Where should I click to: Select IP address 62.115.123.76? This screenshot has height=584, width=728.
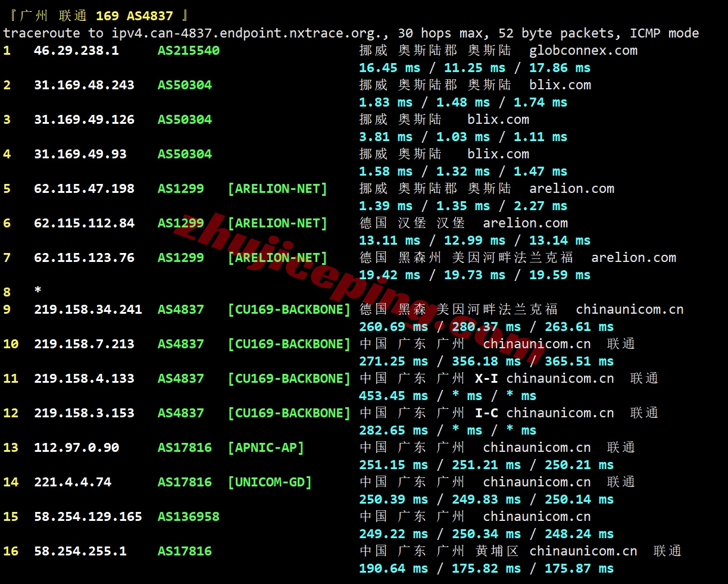pos(84,258)
